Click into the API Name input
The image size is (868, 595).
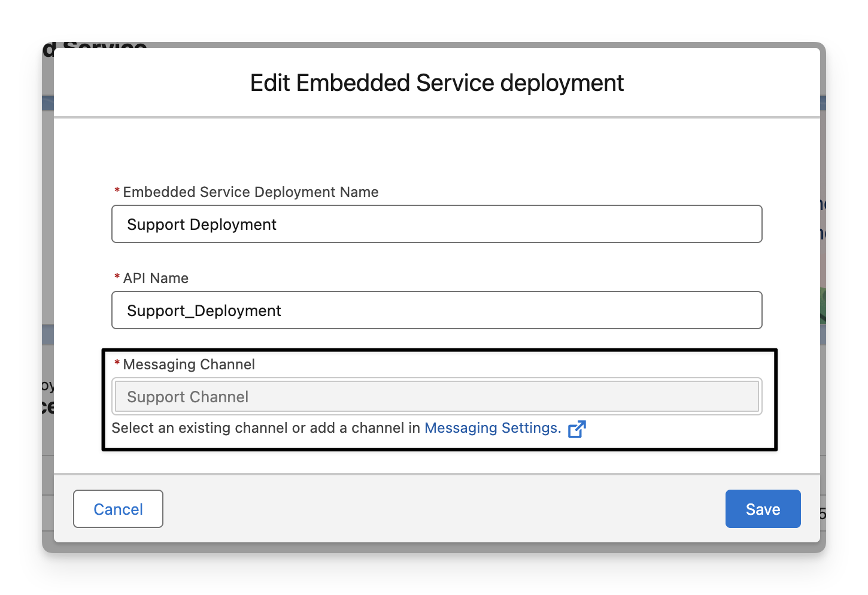pyautogui.click(x=436, y=310)
